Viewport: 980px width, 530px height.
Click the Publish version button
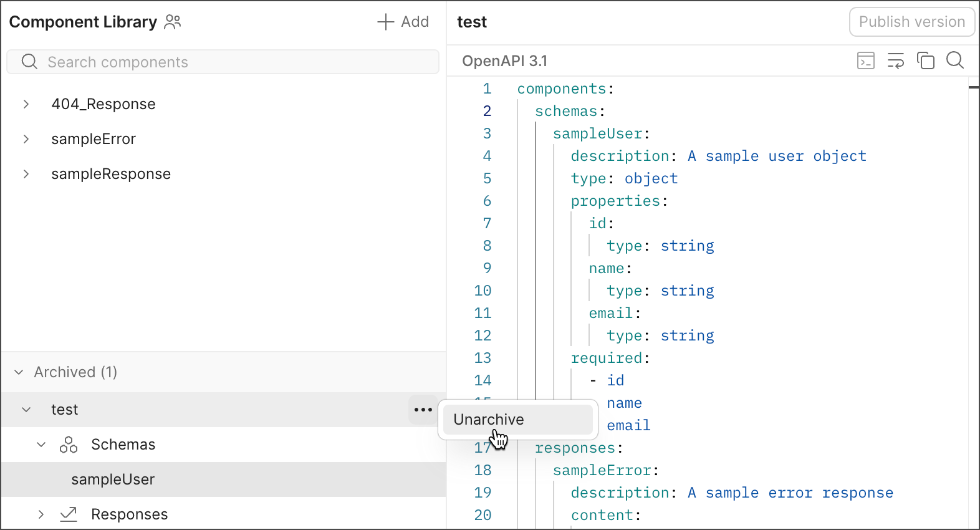(x=912, y=22)
